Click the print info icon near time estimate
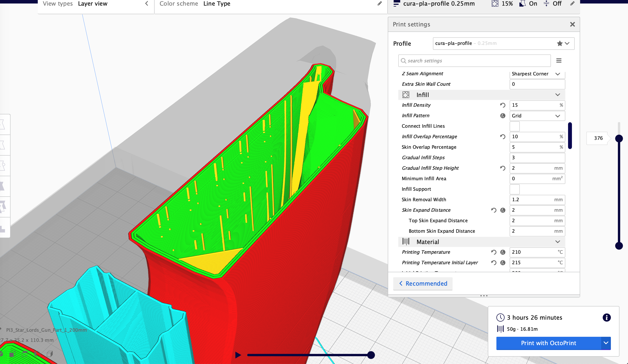The height and width of the screenshot is (364, 628). pos(606,318)
